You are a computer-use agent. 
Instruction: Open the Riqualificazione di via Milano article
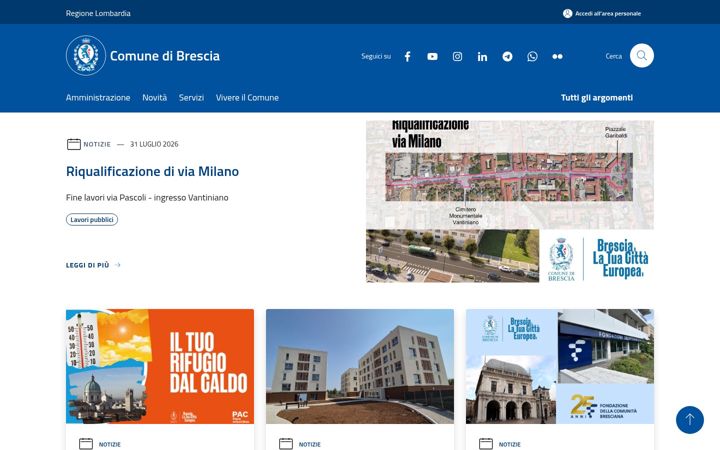[x=152, y=171]
